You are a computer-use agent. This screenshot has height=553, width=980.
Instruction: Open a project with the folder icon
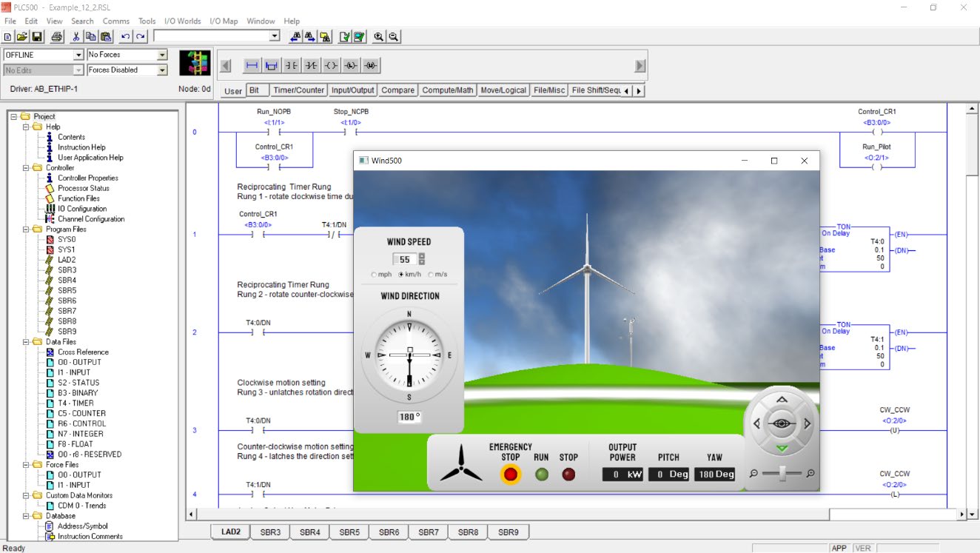pyautogui.click(x=21, y=36)
